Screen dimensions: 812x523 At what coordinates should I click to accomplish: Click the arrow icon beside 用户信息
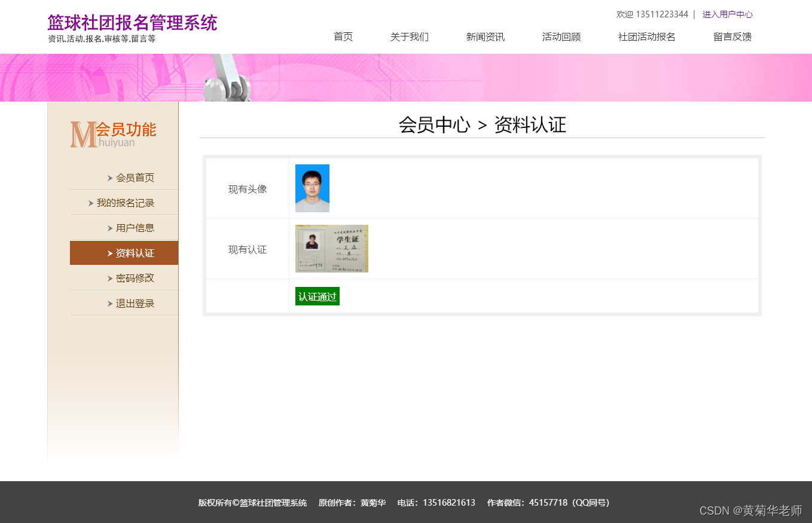point(110,228)
